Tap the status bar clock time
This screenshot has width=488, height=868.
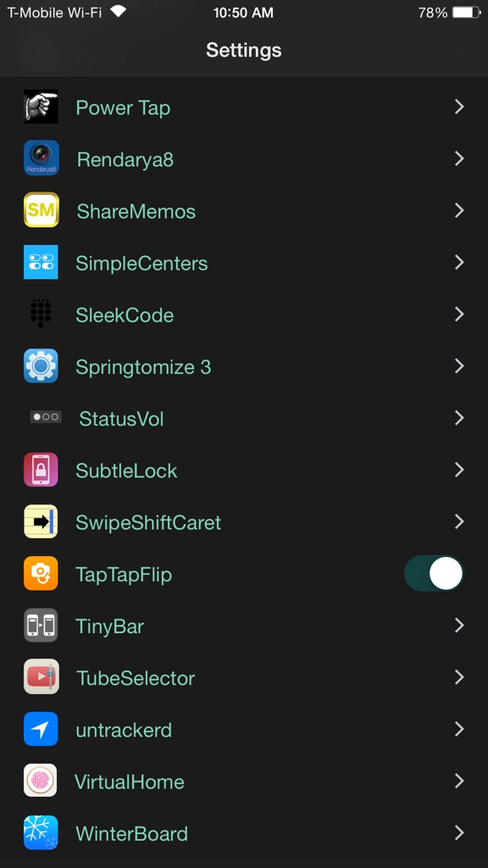(x=243, y=13)
